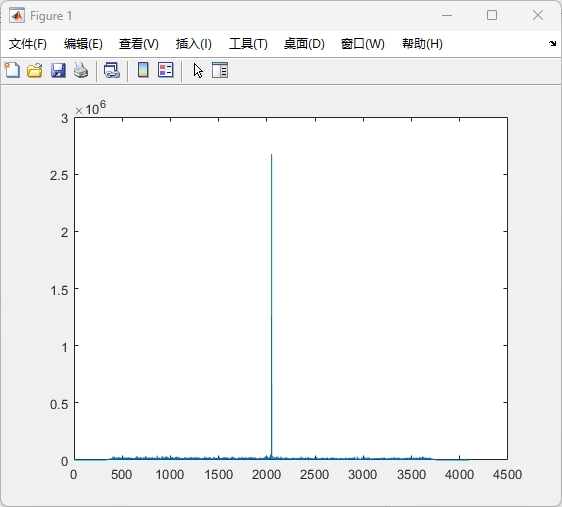Open a file with the folder icon

(35, 70)
